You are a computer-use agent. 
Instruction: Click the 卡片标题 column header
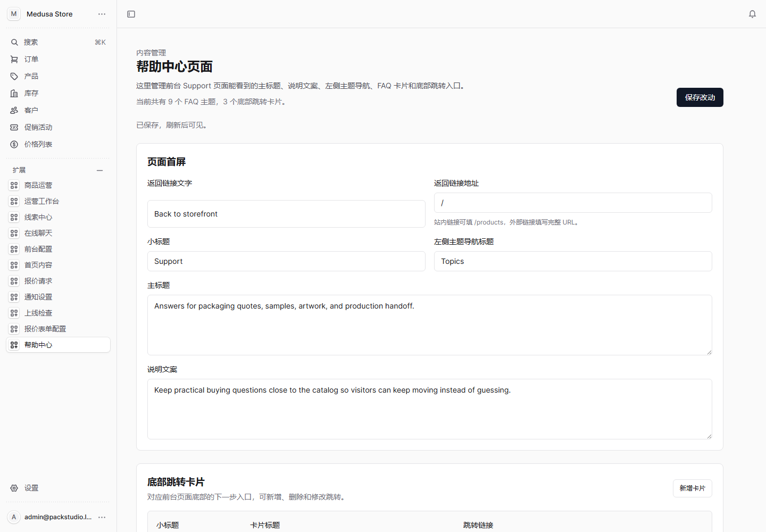point(265,525)
